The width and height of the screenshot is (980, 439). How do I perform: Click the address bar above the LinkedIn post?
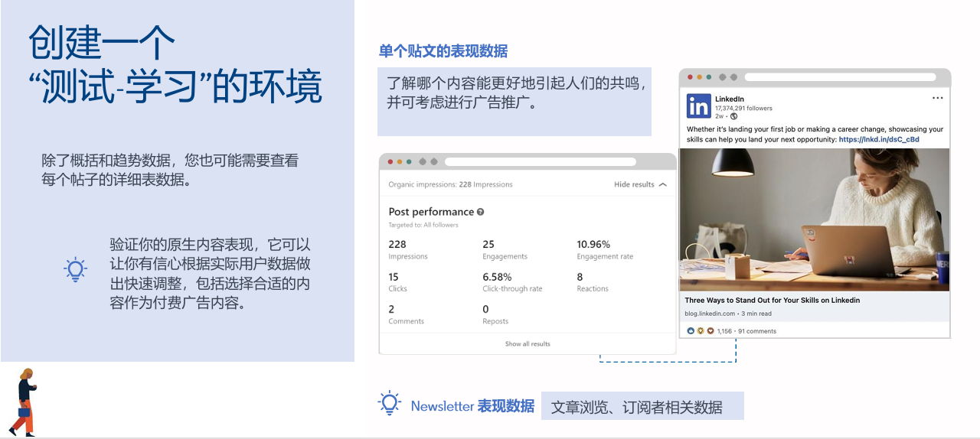tap(840, 77)
